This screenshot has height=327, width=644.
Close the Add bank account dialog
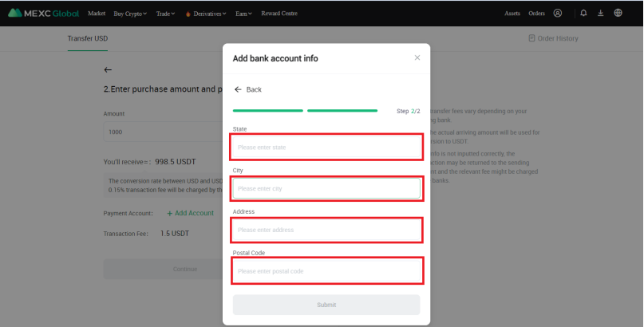417,58
